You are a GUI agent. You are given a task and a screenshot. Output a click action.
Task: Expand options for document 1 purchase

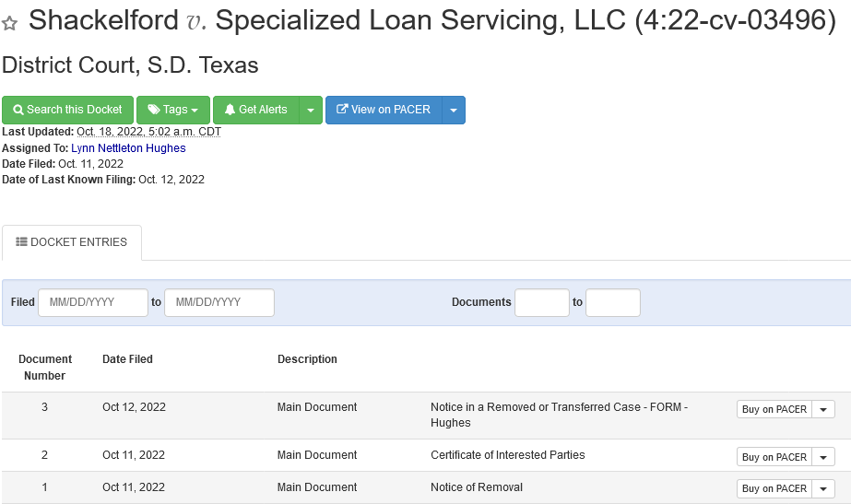823,488
